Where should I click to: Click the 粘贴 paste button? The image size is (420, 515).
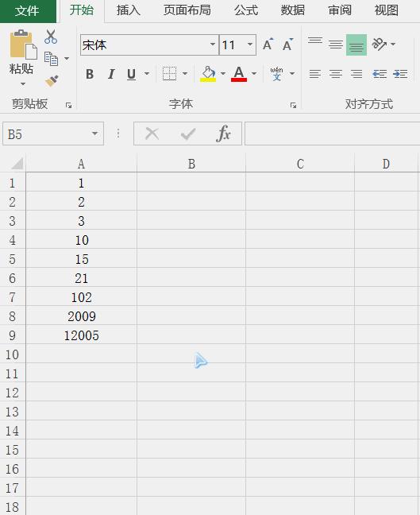click(21, 57)
